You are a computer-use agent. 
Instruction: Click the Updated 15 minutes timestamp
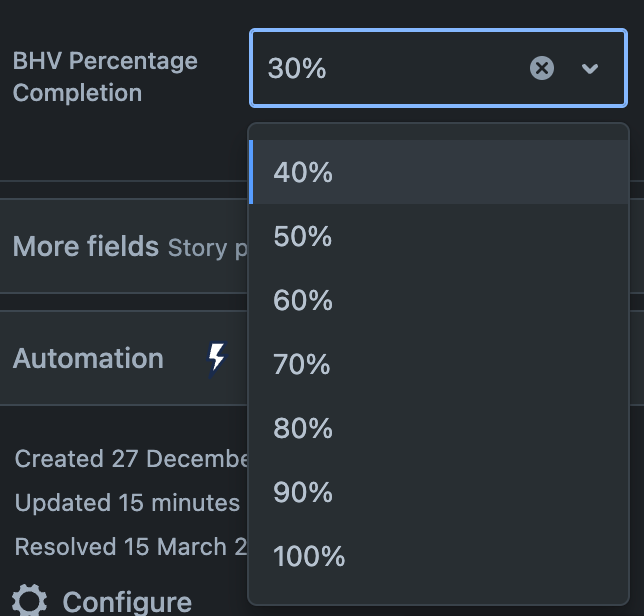(128, 503)
